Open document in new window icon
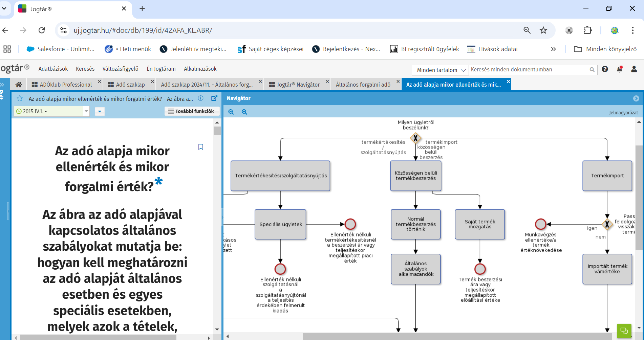The height and width of the screenshot is (340, 644). (x=214, y=98)
